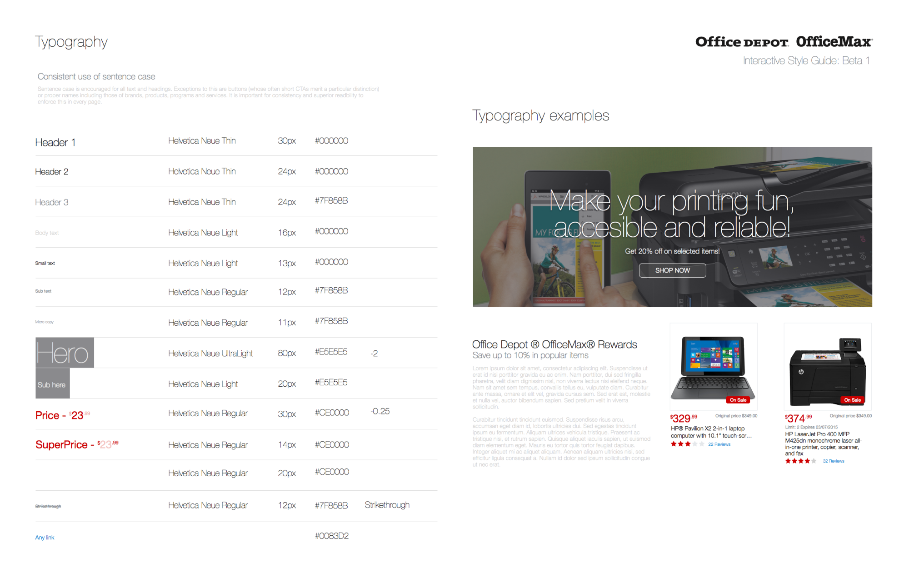Click the SHOP NOW button

pyautogui.click(x=672, y=270)
